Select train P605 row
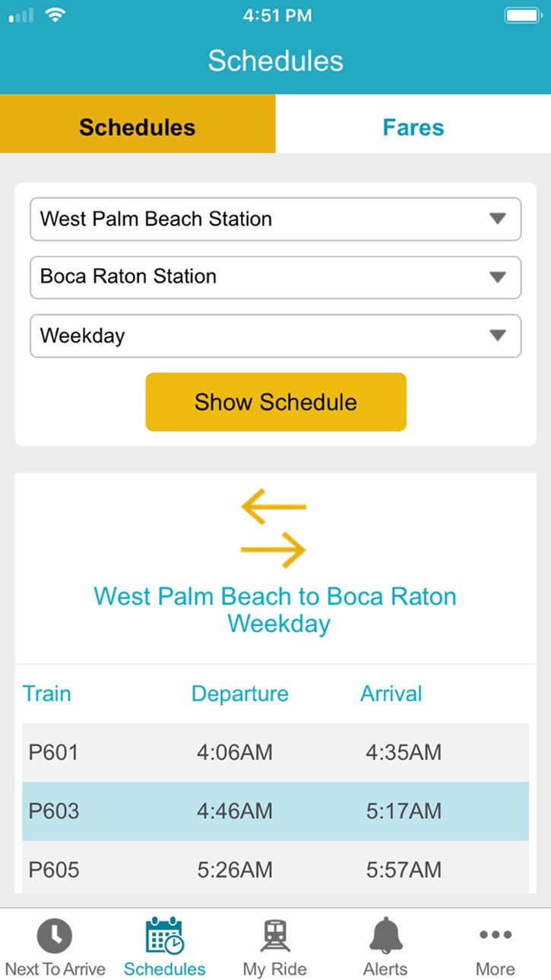This screenshot has height=980, width=551. click(x=275, y=868)
